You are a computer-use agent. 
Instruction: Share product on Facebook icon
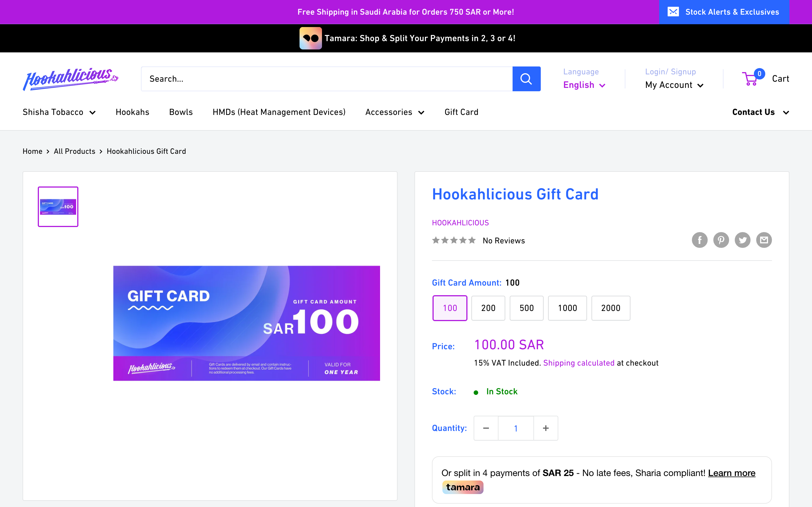[700, 240]
